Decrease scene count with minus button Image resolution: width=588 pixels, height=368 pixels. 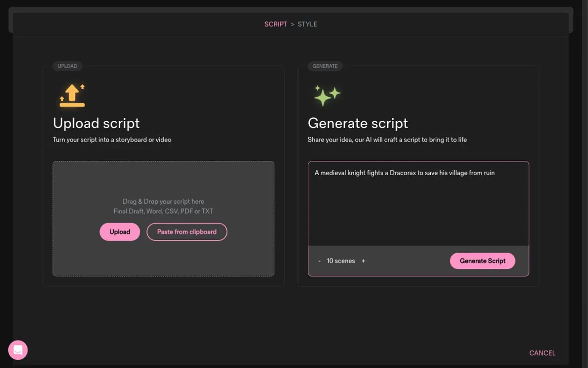coord(319,261)
